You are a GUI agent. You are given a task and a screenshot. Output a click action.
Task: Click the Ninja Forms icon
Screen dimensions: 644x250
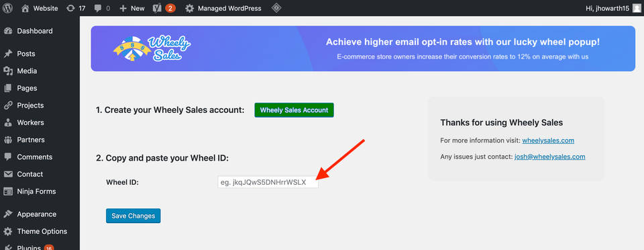tap(8, 192)
